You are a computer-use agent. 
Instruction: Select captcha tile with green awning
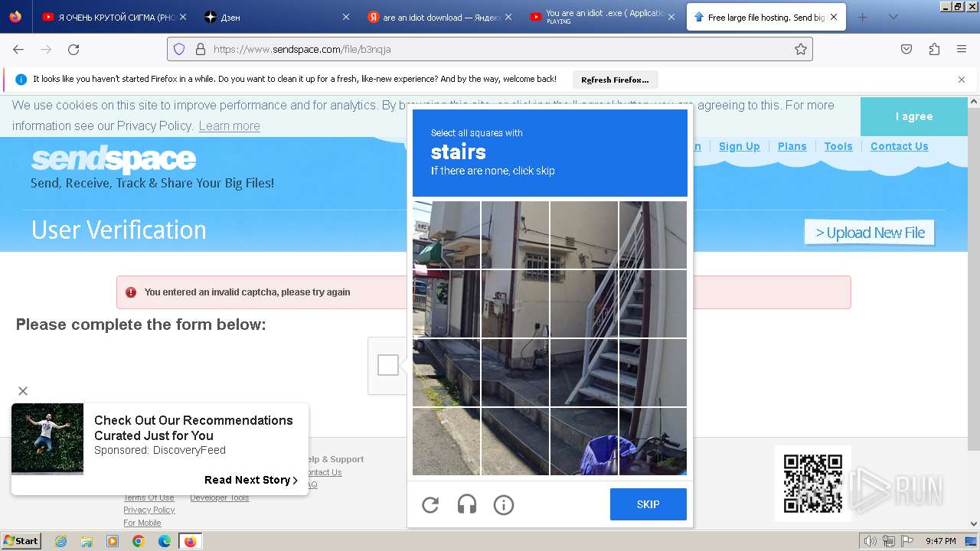coord(446,235)
